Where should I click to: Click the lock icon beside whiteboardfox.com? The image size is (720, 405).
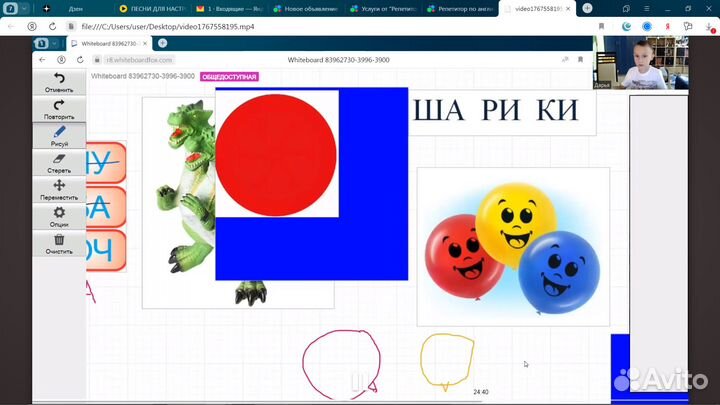point(97,60)
